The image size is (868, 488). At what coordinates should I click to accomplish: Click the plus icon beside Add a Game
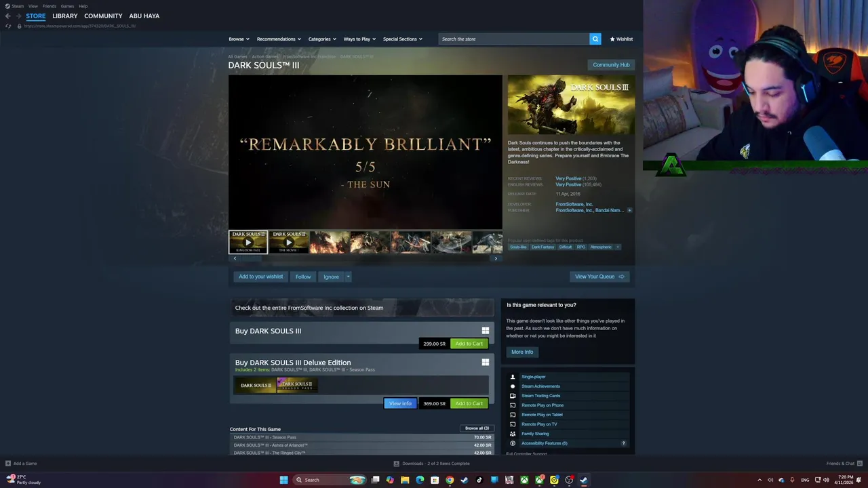(x=8, y=464)
